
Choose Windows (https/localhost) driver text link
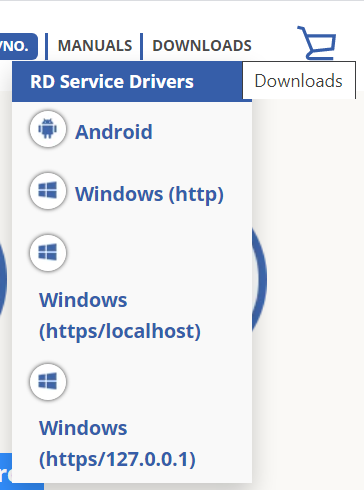120,315
